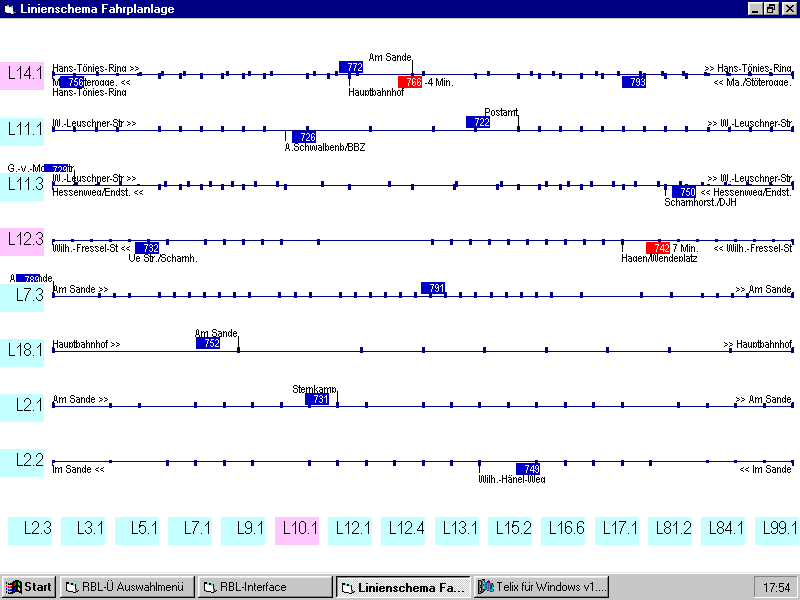Select line L2.3 in bottom row
This screenshot has width=800, height=600.
coord(36,529)
